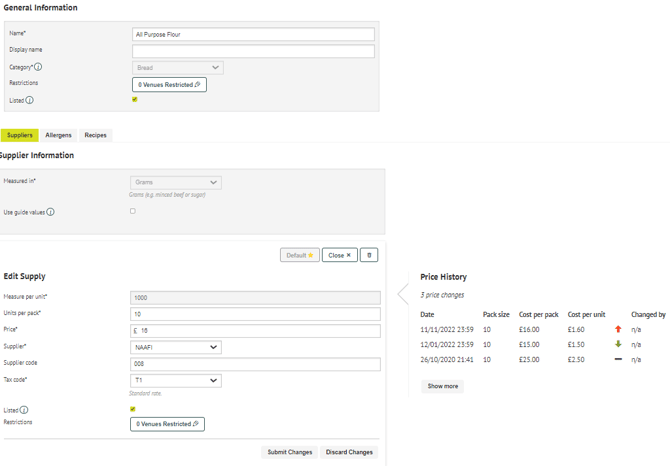Toggle the Listed checkbox in General Information
670x466 pixels.
(x=135, y=100)
